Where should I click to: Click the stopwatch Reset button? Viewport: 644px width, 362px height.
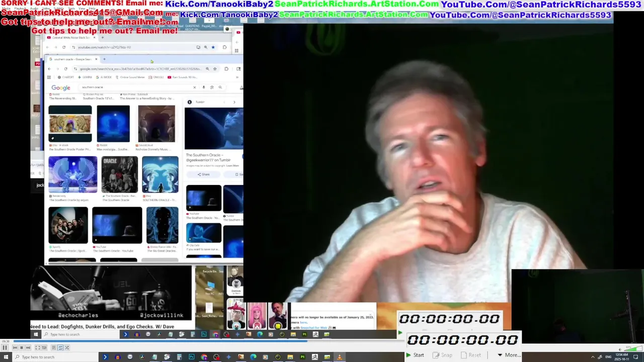[x=471, y=355]
